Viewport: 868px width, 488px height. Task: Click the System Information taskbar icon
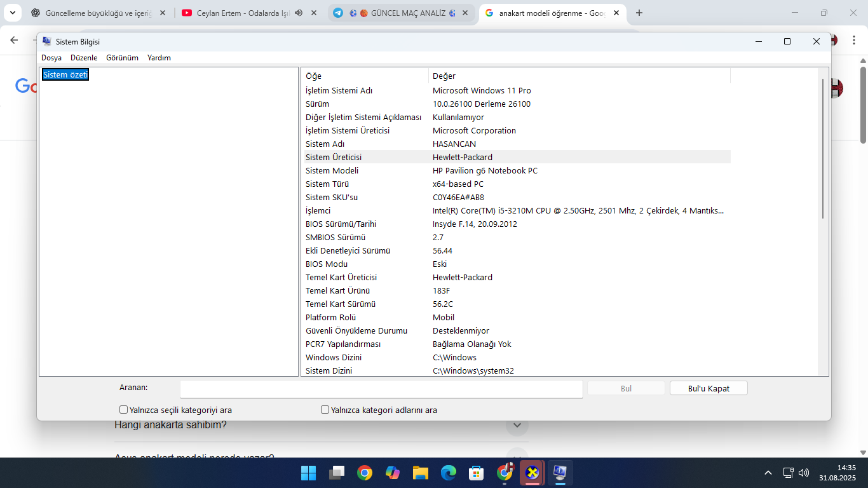(560, 473)
